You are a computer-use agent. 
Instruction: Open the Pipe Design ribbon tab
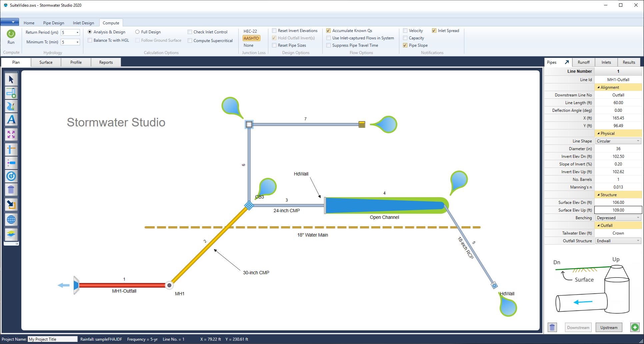[x=53, y=23]
